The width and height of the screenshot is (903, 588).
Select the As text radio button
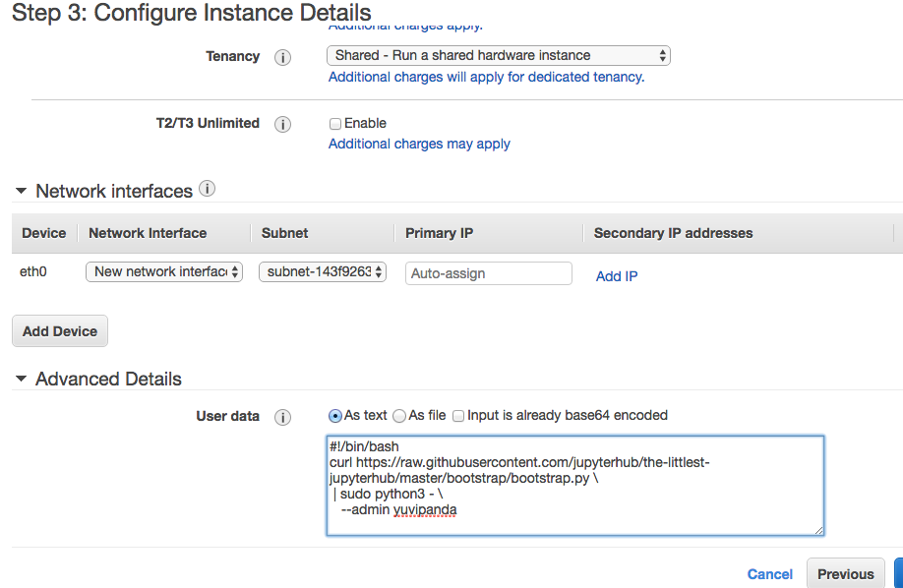[x=335, y=416]
